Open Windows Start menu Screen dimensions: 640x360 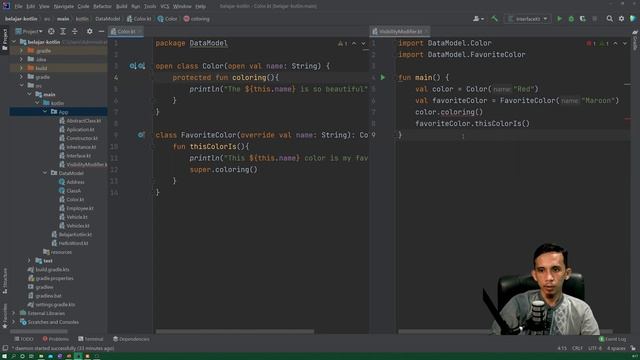click(4, 356)
